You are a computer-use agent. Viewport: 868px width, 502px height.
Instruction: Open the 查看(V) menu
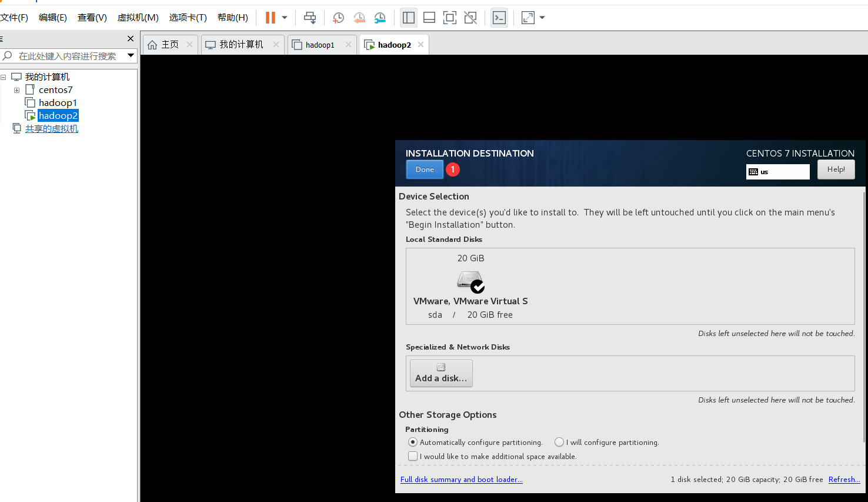[x=92, y=18]
